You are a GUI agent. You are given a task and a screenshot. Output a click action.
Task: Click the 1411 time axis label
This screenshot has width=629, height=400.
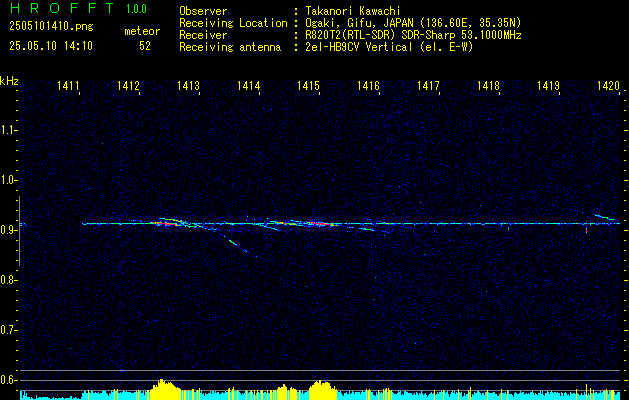pos(67,85)
